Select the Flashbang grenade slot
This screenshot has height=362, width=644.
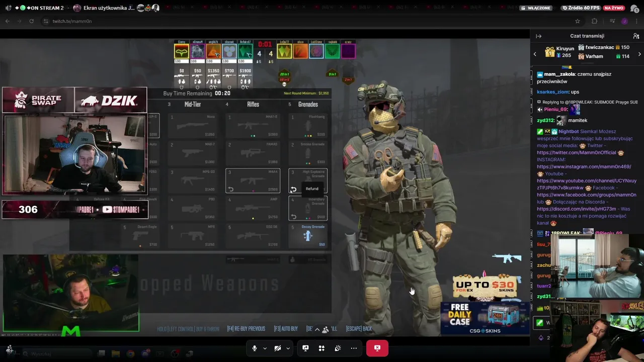click(308, 125)
